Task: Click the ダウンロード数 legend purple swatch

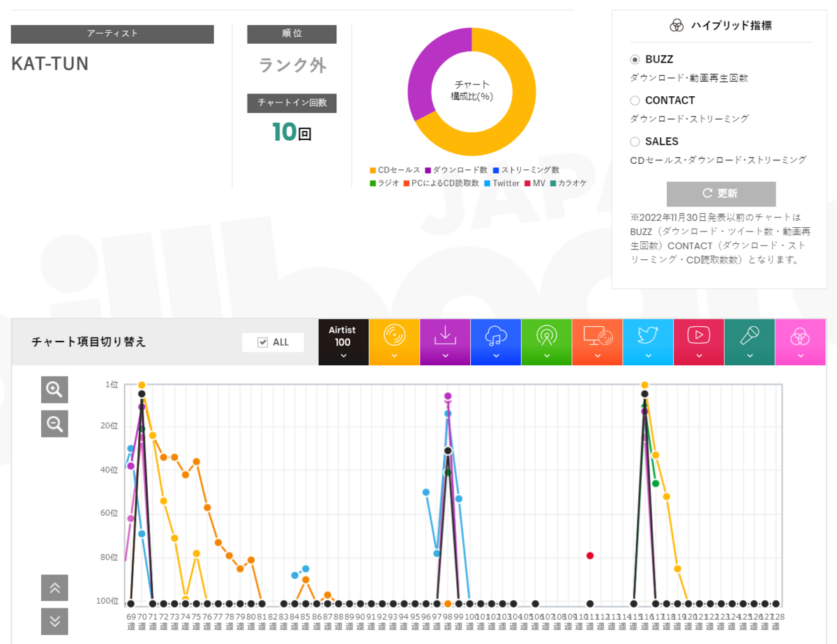Action: [428, 171]
